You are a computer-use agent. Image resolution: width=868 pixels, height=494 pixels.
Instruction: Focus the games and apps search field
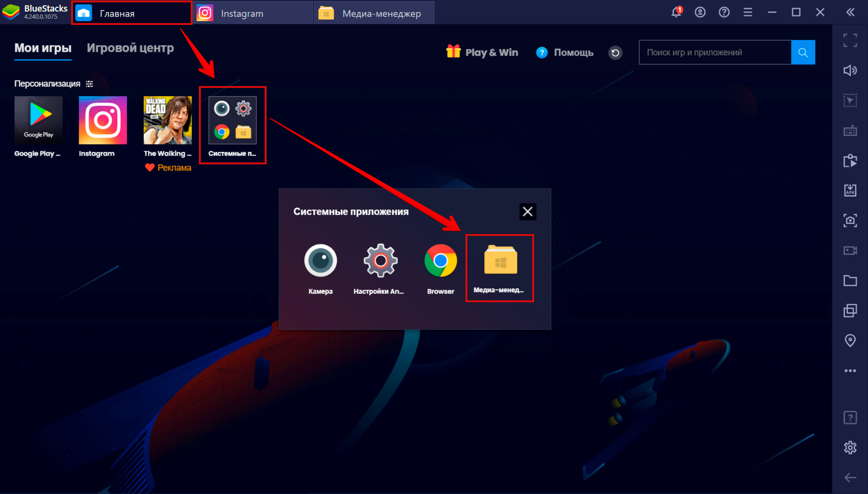[715, 52]
